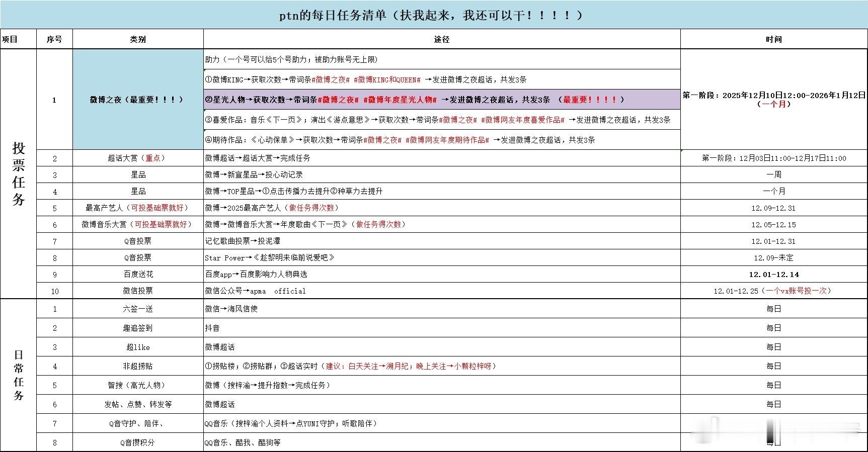Select the 'Q音攒积分' category cell

click(138, 442)
